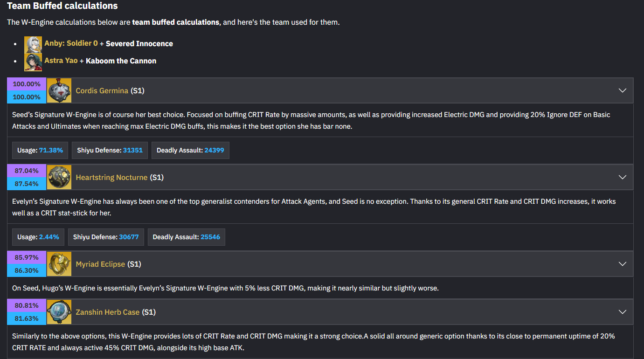Click the purple 87.04% score swatch
This screenshot has height=359, width=644.
click(27, 171)
